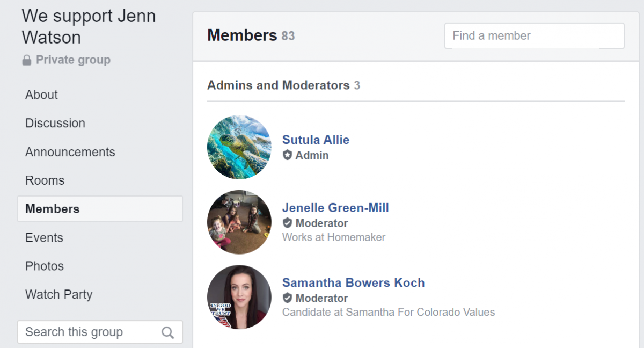Focus the Find a member field

coord(534,36)
